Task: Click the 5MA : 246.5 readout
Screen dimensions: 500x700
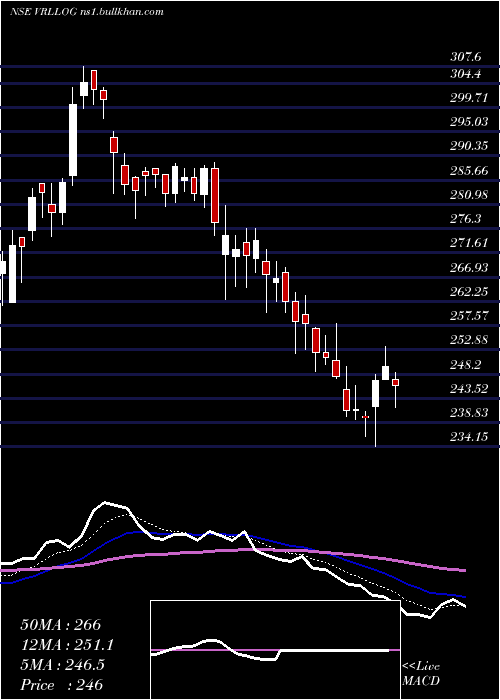Action: click(62, 665)
